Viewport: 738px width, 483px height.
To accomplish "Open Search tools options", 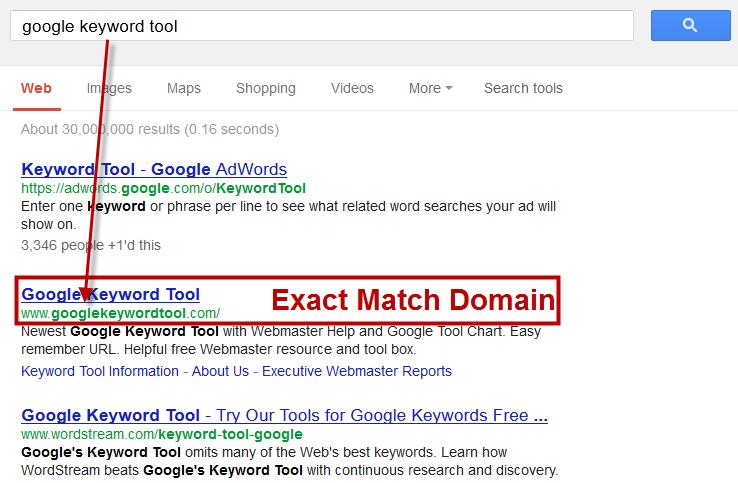I will [523, 88].
